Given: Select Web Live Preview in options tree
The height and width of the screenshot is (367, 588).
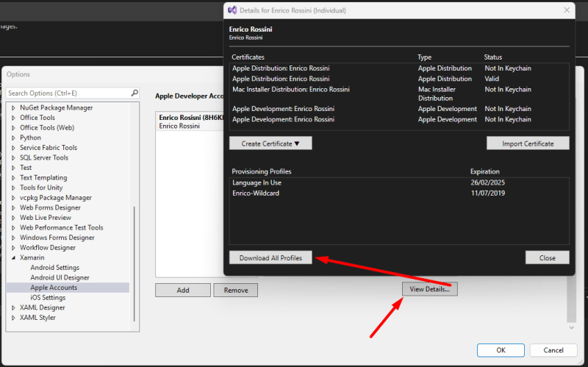Looking at the screenshot, I should 46,217.
